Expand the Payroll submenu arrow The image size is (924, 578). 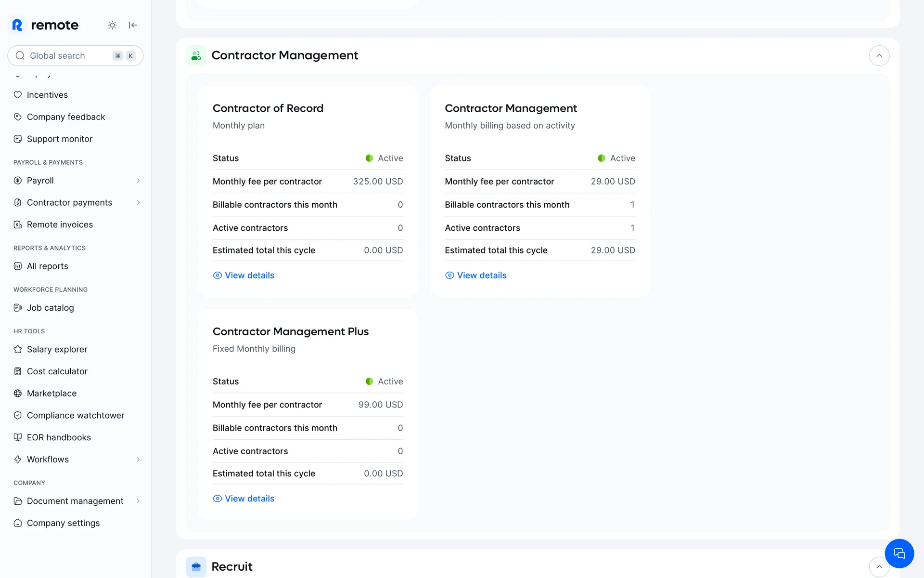point(138,181)
